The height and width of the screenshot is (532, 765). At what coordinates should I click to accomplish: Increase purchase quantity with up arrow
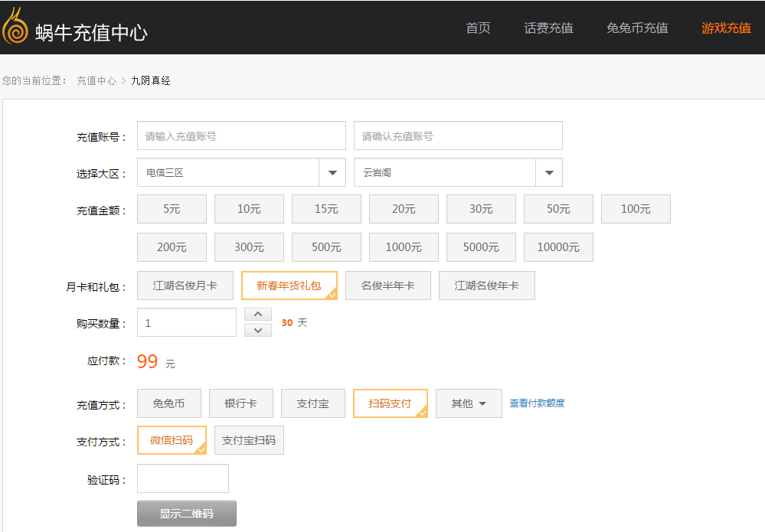click(x=258, y=315)
